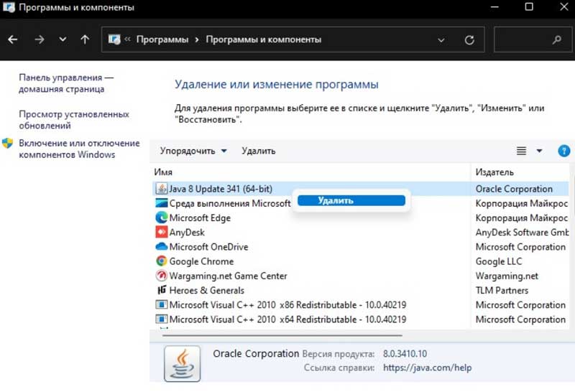
Task: Refresh the program list
Action: pos(469,39)
